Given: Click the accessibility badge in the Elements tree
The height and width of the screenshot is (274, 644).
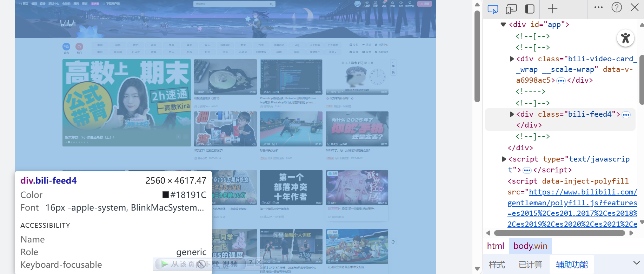Looking at the screenshot, I should (625, 38).
